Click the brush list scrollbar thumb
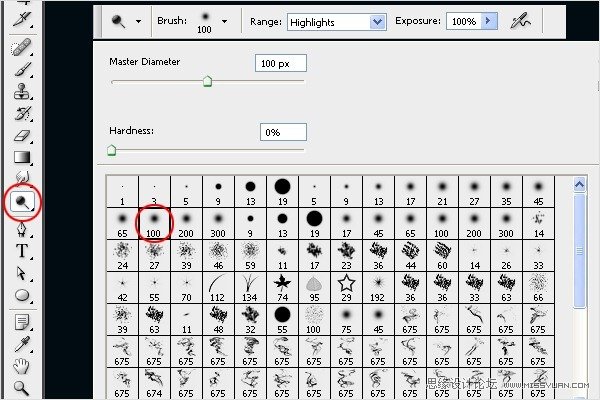Viewport: 600px width, 400px height. 579,251
